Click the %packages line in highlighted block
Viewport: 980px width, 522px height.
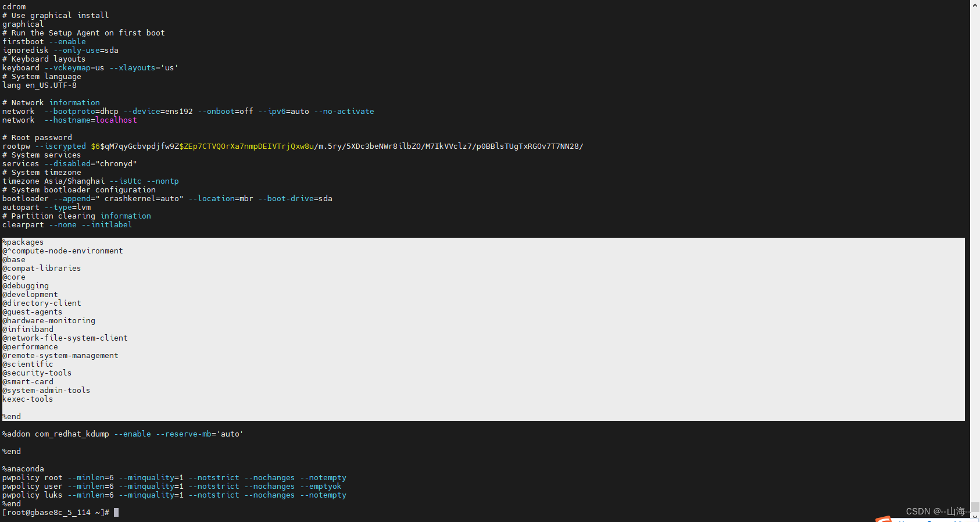[x=23, y=242]
